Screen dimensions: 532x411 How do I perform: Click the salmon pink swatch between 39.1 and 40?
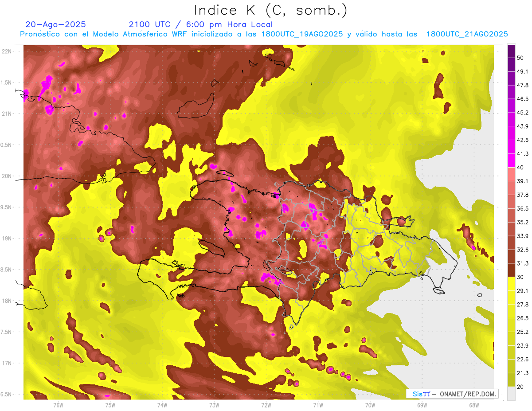[x=511, y=175]
